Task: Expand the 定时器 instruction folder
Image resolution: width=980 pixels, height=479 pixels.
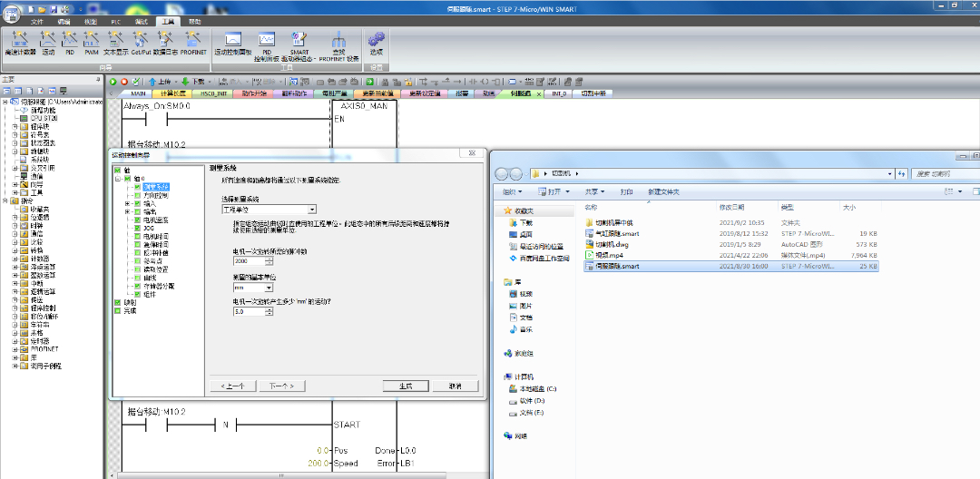Action: [x=15, y=342]
